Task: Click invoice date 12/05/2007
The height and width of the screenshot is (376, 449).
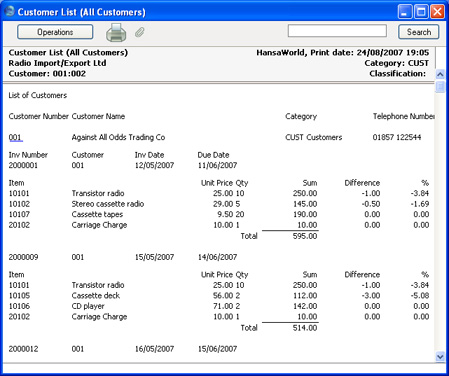Action: (154, 165)
